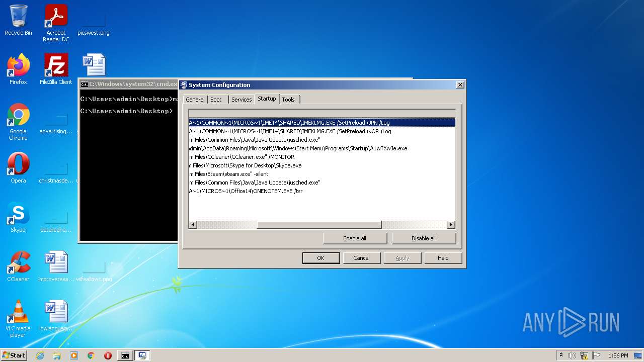Select the A1wTXwJe.exe startup entry
The image size is (644, 362).
322,148
